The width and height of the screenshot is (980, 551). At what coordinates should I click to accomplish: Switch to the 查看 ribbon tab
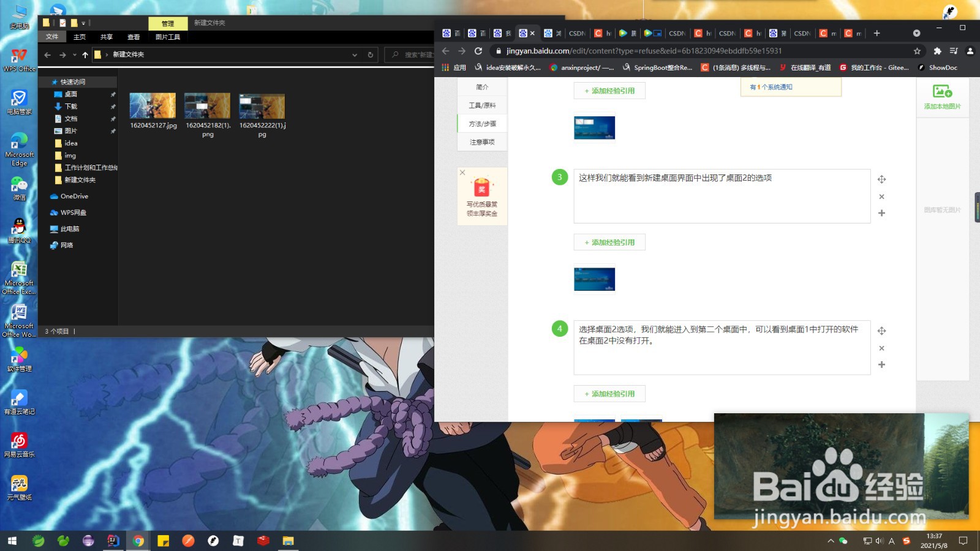point(134,37)
